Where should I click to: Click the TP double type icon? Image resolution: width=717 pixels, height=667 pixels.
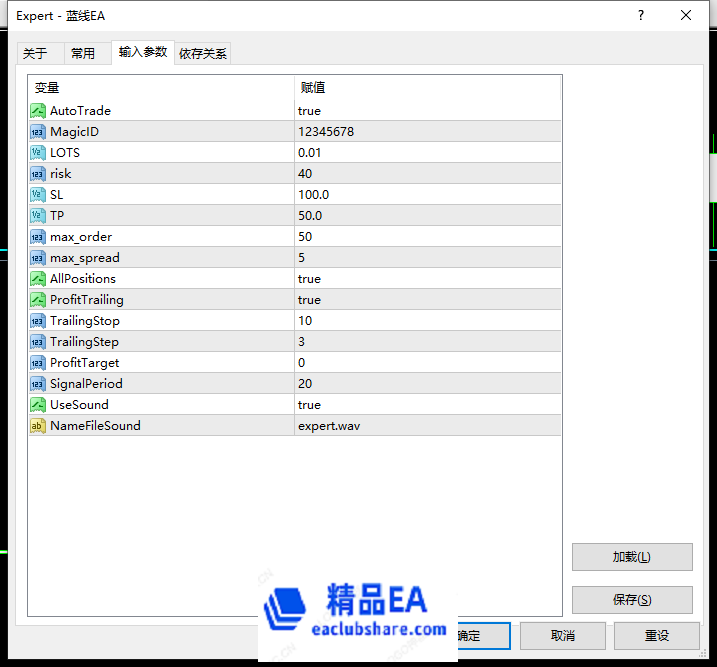pos(38,216)
